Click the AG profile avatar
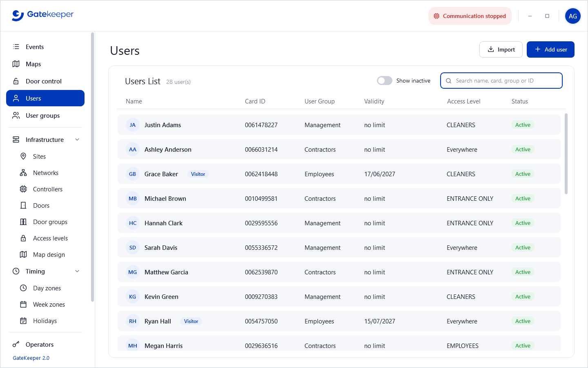The height and width of the screenshot is (368, 588). pos(573,16)
